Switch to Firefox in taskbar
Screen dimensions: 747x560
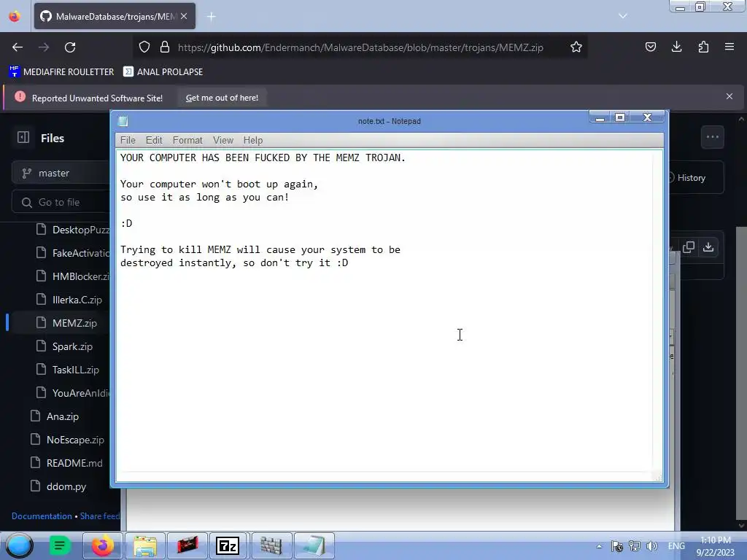pyautogui.click(x=102, y=545)
